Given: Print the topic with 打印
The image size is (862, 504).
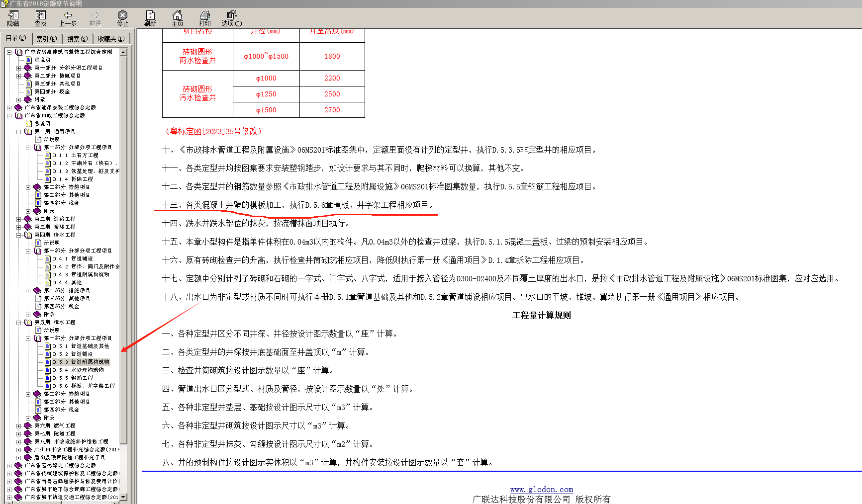Looking at the screenshot, I should pos(205,18).
